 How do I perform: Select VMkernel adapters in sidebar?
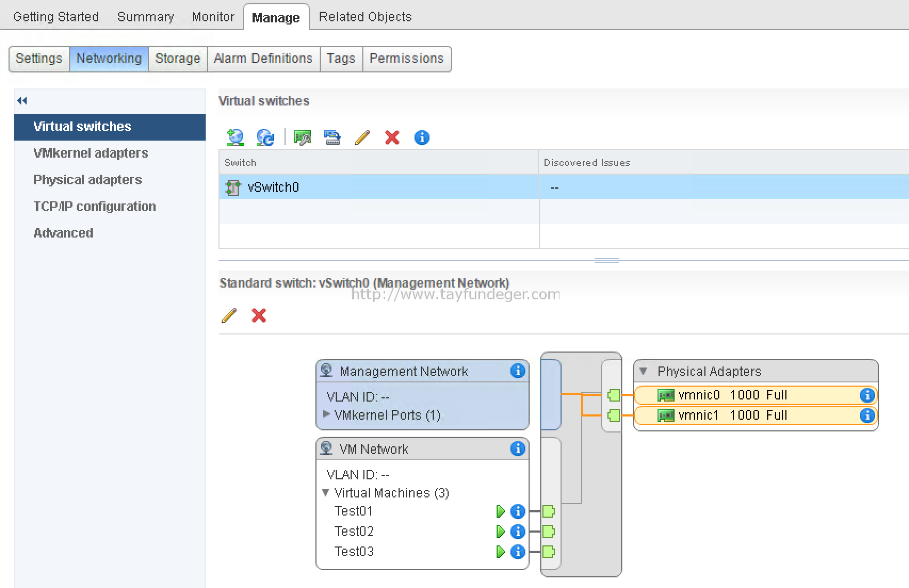[x=110, y=153]
